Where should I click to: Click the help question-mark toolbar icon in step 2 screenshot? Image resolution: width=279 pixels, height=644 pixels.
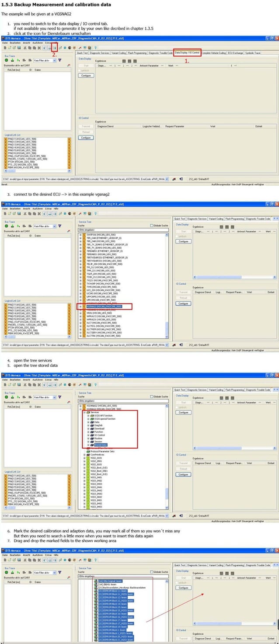pos(95,48)
